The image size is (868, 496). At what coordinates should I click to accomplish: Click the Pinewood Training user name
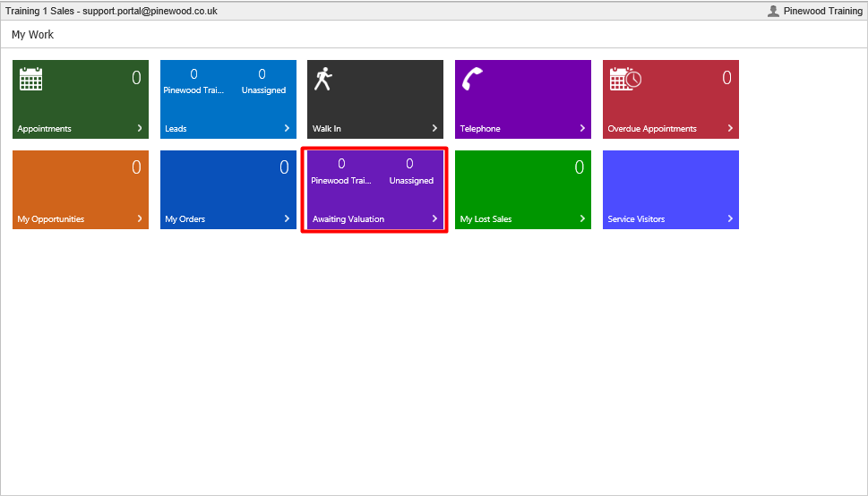click(822, 11)
